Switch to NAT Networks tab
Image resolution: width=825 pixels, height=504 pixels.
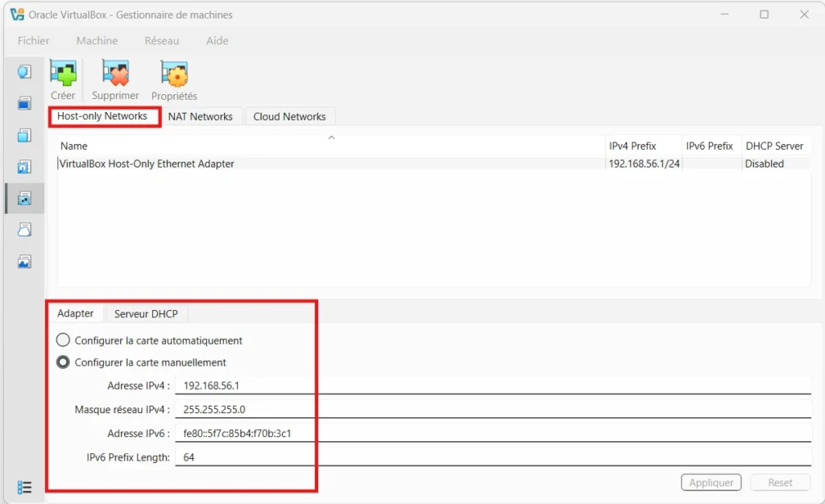pos(201,117)
